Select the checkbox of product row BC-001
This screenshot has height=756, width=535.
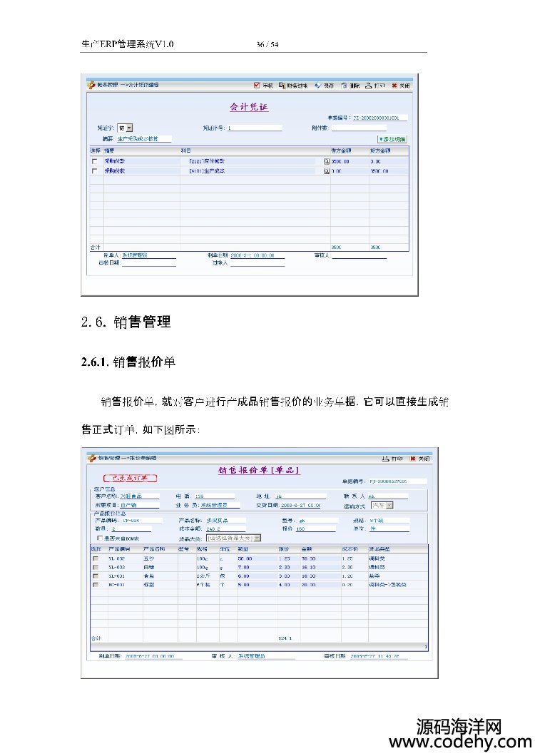pos(96,585)
